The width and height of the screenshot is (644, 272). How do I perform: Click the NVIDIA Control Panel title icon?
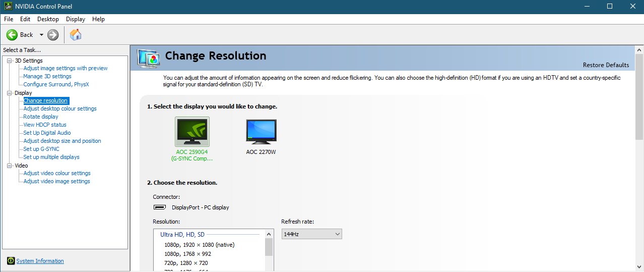8,6
